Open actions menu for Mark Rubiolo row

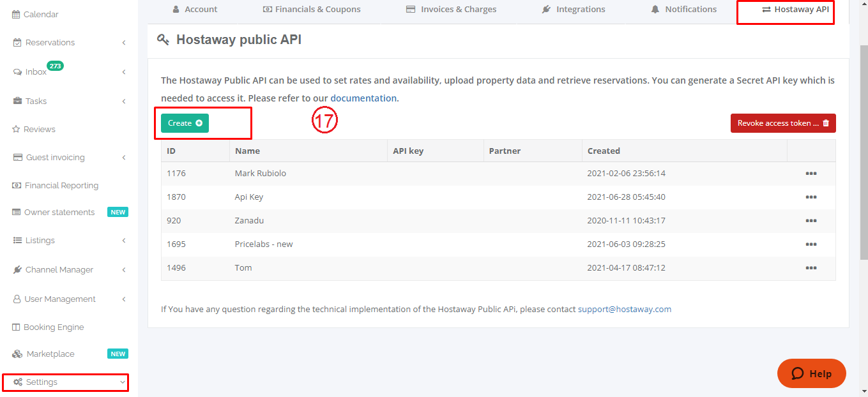[811, 174]
